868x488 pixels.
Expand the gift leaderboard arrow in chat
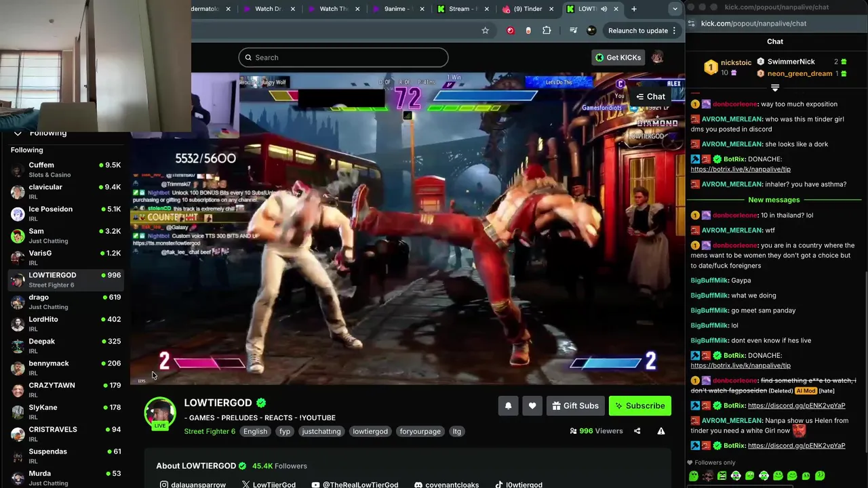[775, 87]
